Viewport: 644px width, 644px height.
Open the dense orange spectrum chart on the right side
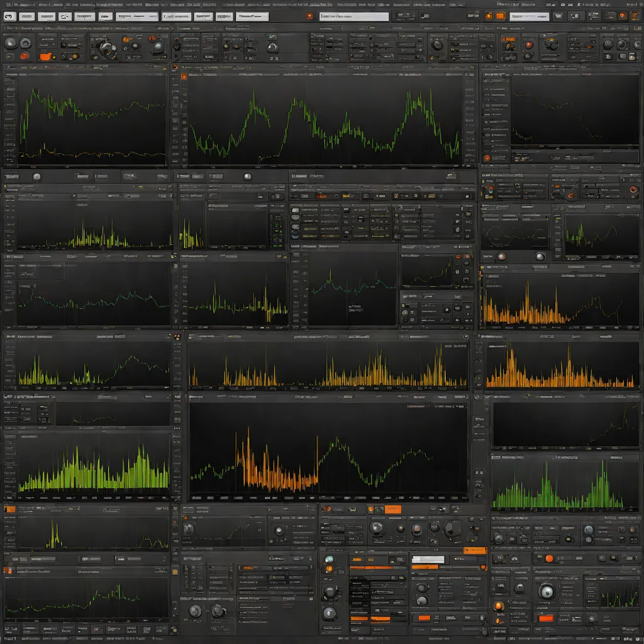tap(561, 364)
